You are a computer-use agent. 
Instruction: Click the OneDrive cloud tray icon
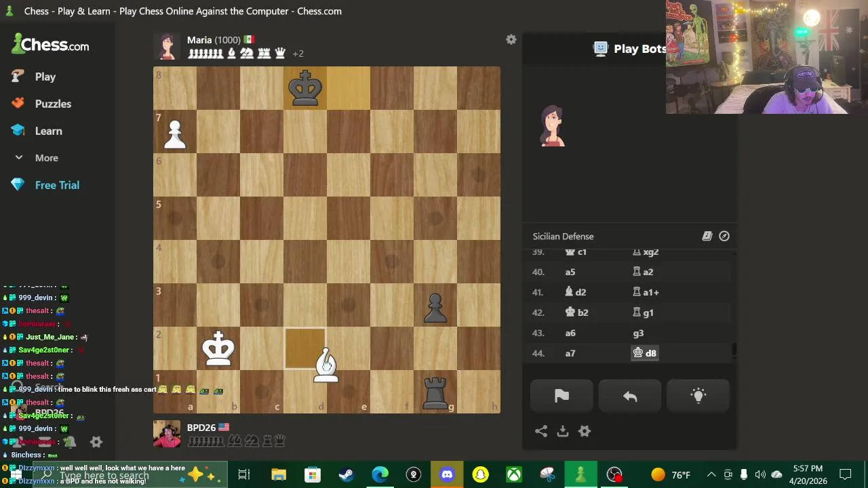pyautogui.click(x=777, y=474)
